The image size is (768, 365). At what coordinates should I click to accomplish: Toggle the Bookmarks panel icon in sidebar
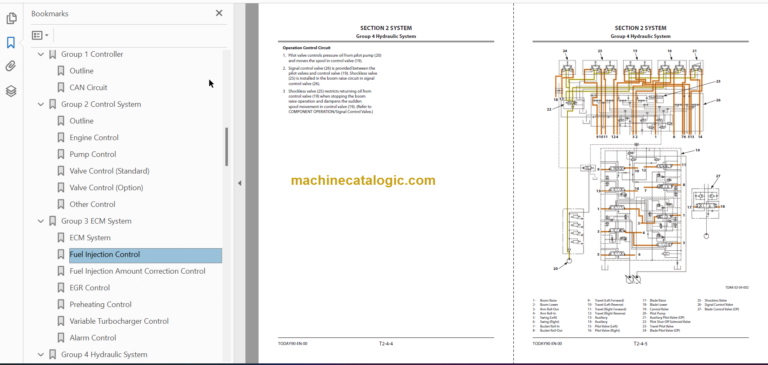11,43
